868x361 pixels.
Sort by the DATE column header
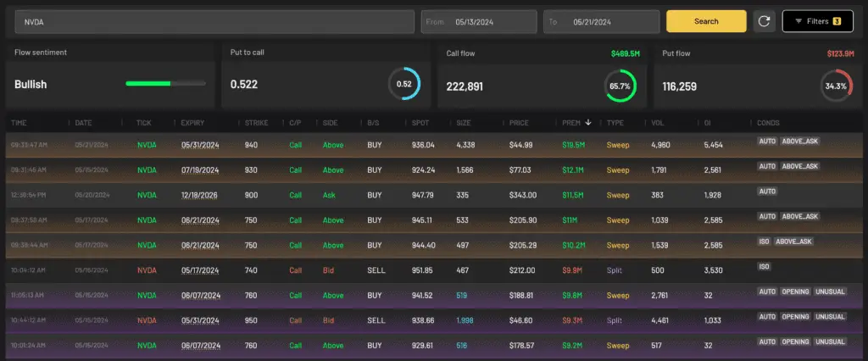click(x=84, y=123)
